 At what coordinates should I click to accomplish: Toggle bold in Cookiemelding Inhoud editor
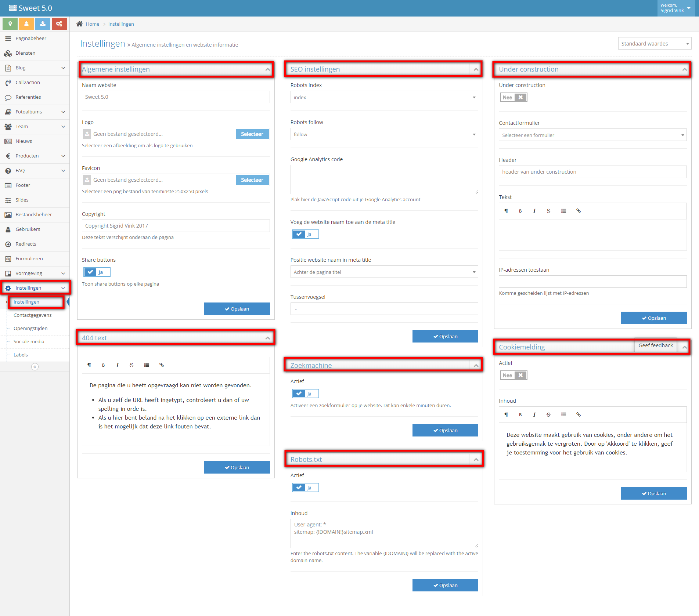[x=520, y=414]
